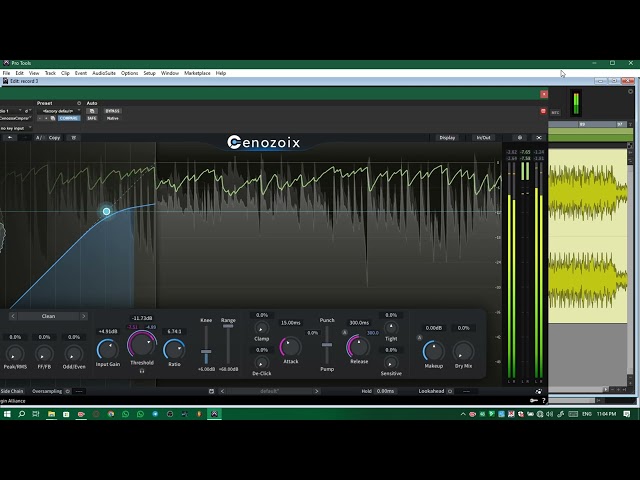Open Windows search magnifier on taskbar
This screenshot has width=640, height=480.
click(21, 414)
